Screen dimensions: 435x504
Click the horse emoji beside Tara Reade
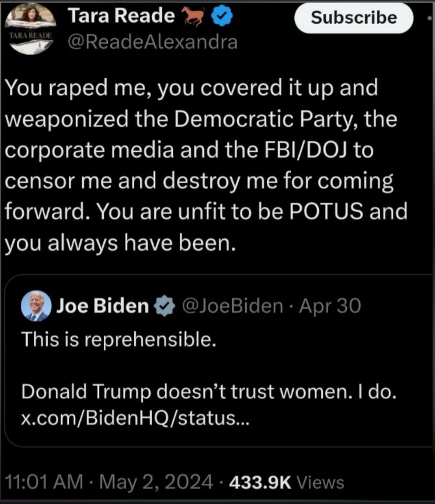pos(193,18)
